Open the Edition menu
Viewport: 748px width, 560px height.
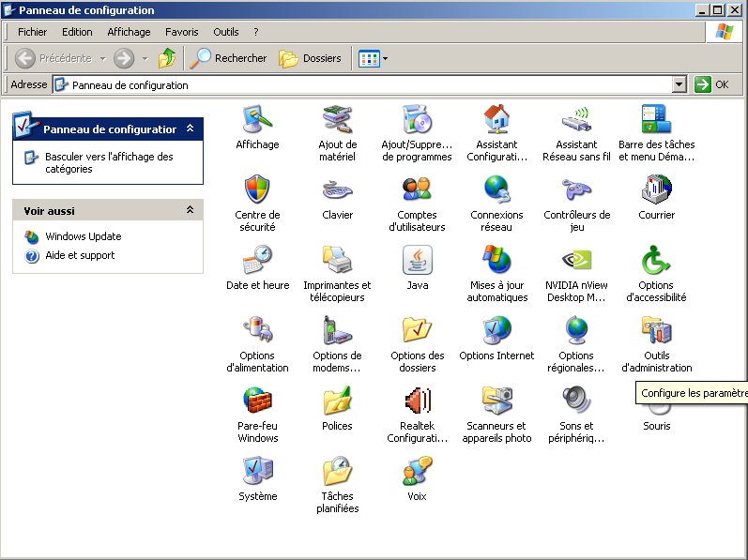(x=77, y=32)
